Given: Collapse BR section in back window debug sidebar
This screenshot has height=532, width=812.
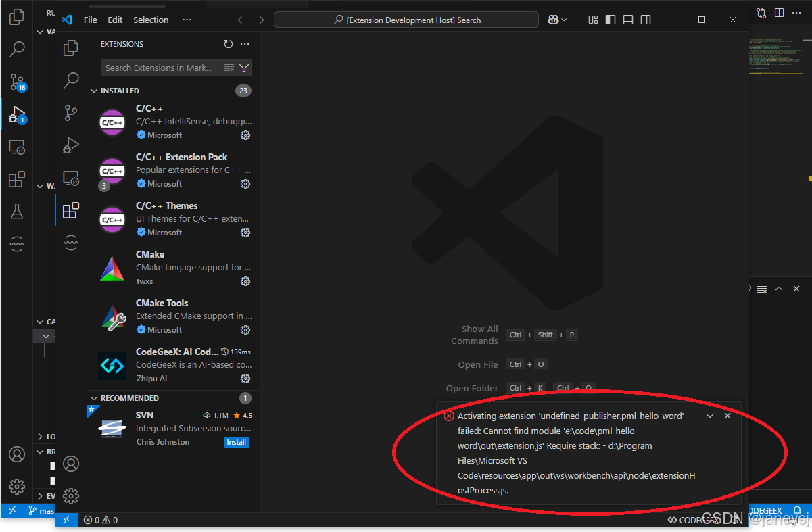Looking at the screenshot, I should [41, 452].
